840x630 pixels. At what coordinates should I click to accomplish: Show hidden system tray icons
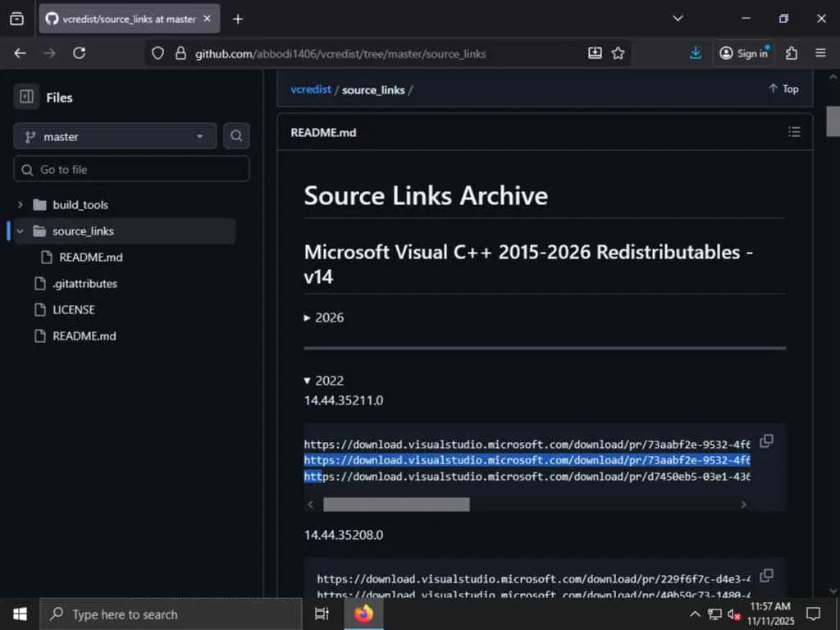[695, 614]
